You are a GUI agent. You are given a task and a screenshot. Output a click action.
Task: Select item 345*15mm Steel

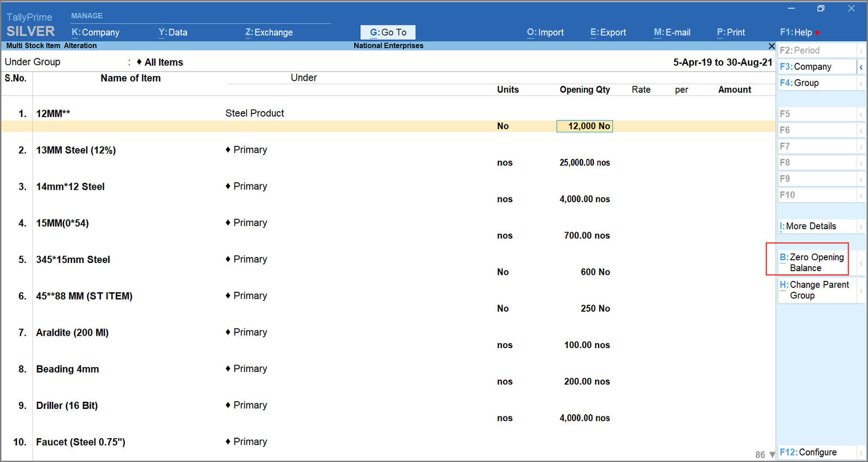click(x=73, y=260)
